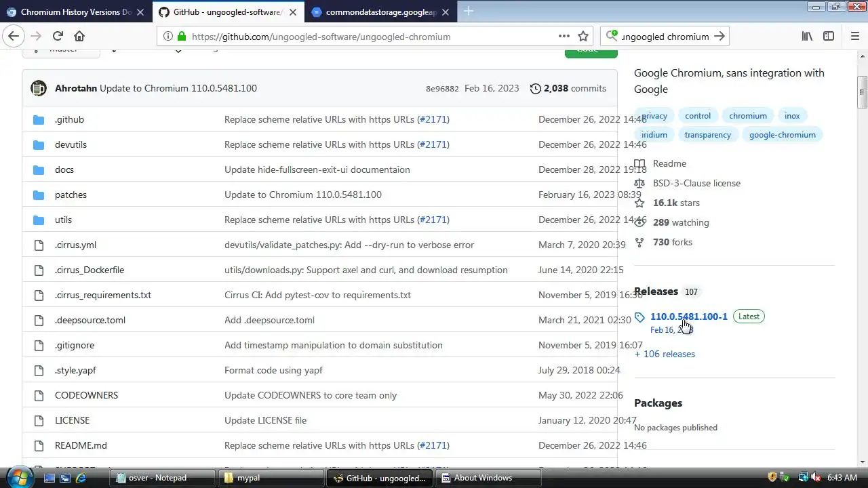Click the commit history clock icon
This screenshot has height=488, width=868.
point(536,89)
